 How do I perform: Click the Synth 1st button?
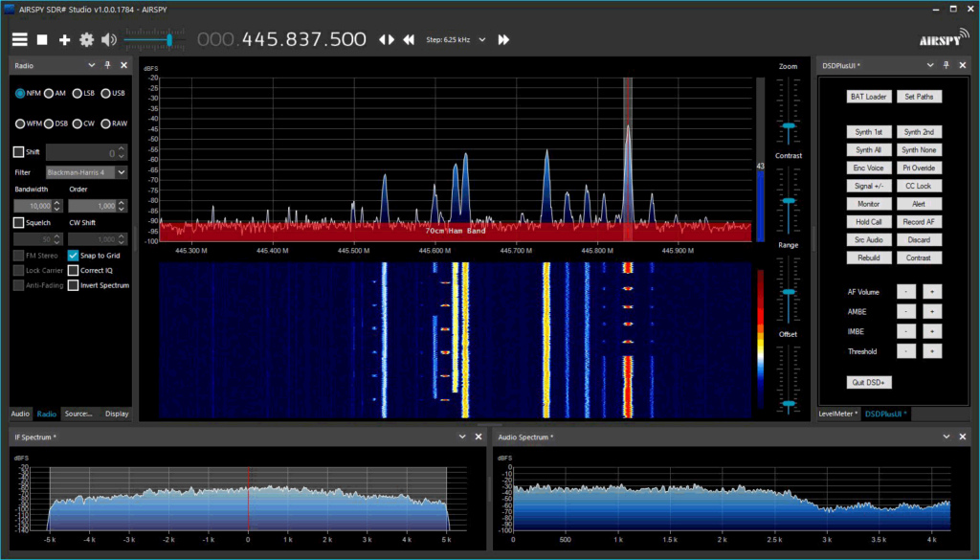coord(868,132)
